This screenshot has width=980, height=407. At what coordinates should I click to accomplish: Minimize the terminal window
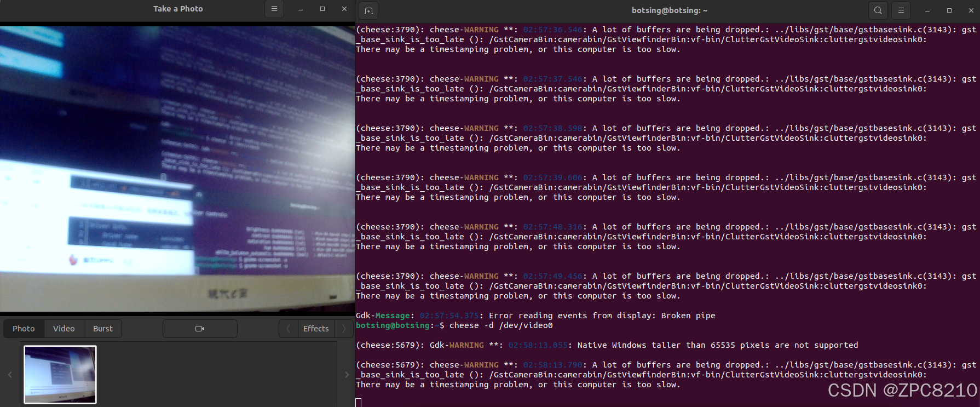[927, 10]
